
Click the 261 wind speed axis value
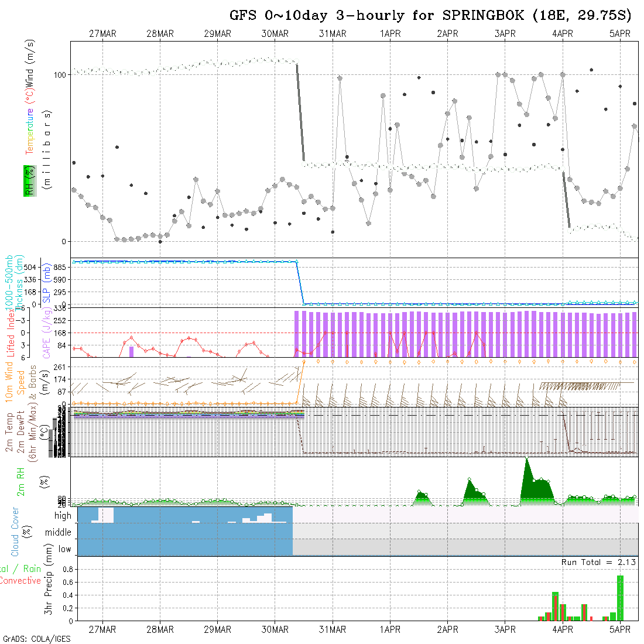click(x=60, y=367)
